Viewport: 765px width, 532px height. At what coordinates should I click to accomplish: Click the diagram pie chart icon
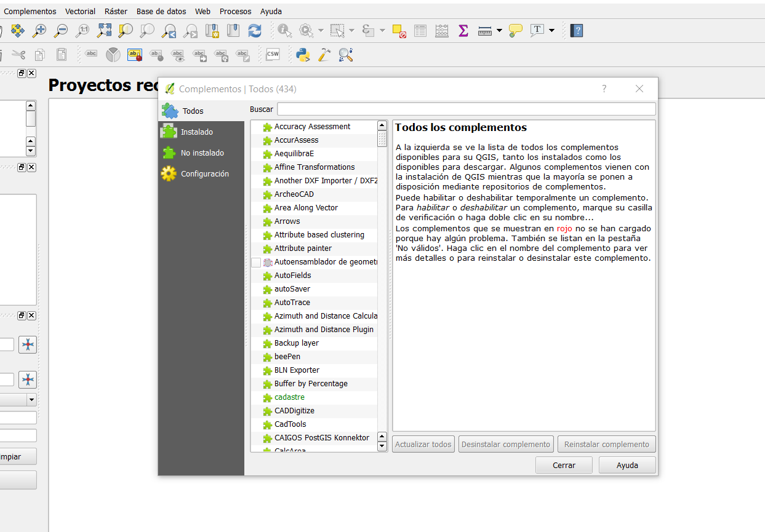pyautogui.click(x=113, y=55)
